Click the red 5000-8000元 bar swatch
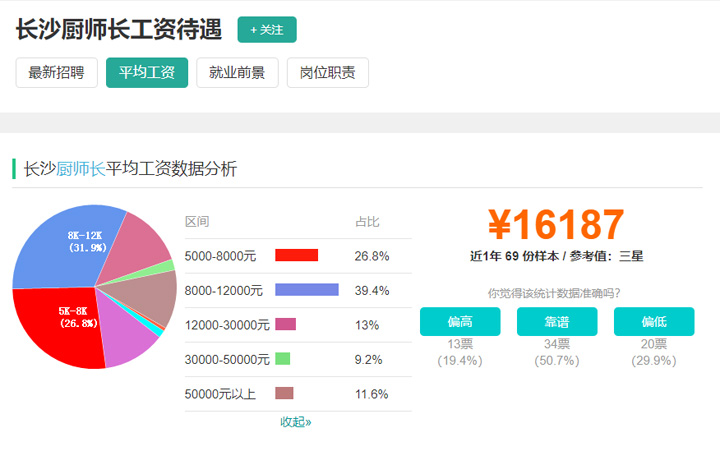This screenshot has width=720, height=451. [x=296, y=256]
